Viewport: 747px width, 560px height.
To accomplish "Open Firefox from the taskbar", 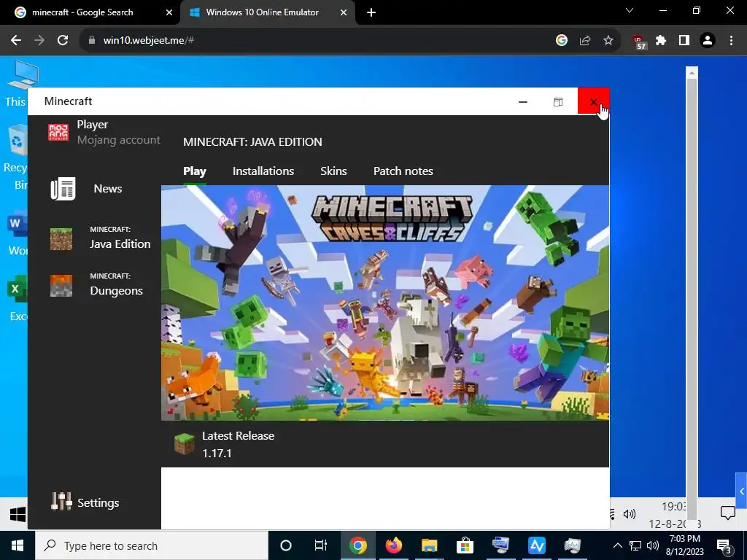I will pos(393,545).
